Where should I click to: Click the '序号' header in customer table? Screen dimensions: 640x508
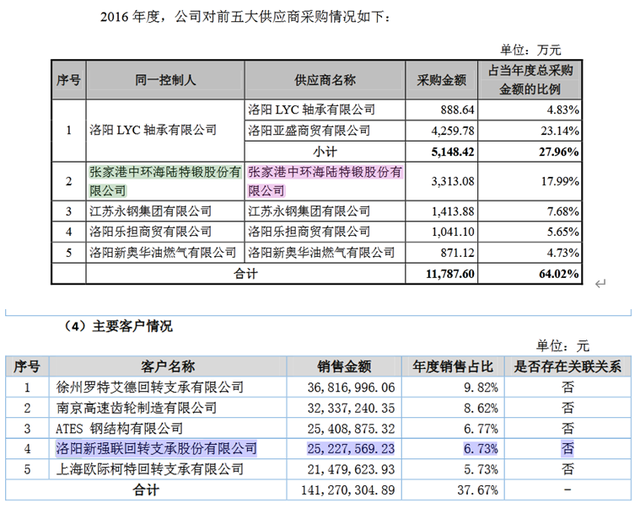(27, 366)
